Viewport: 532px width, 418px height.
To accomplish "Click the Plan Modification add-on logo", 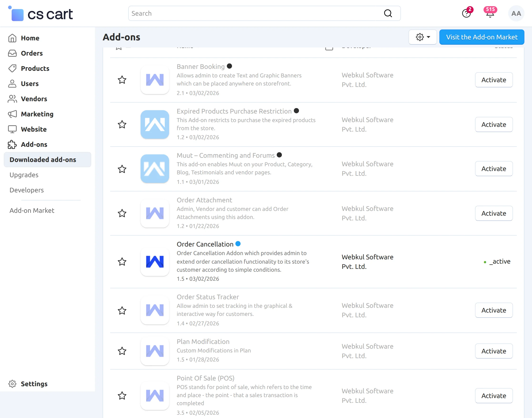I will (155, 351).
